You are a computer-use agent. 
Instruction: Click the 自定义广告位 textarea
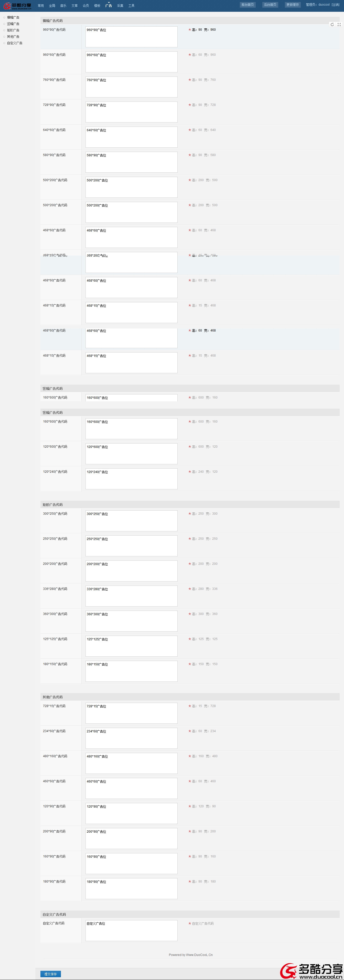[x=131, y=931]
